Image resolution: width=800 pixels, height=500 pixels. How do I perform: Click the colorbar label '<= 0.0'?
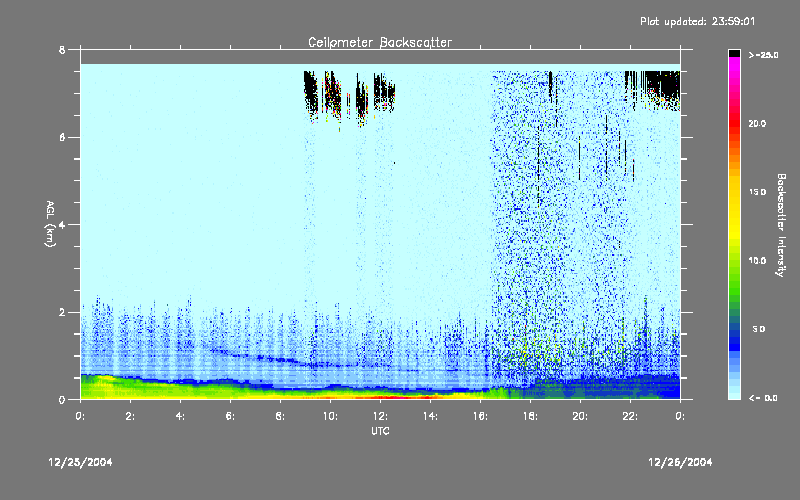click(763, 398)
